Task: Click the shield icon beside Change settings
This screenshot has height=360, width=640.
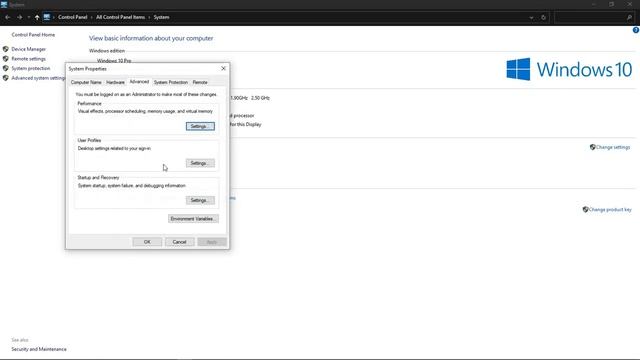Action: click(593, 147)
